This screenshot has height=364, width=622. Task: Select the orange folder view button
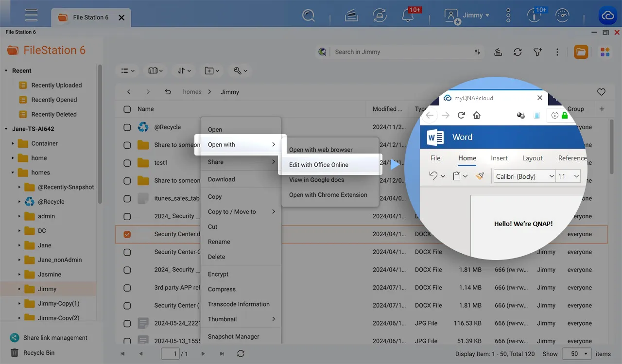point(581,52)
